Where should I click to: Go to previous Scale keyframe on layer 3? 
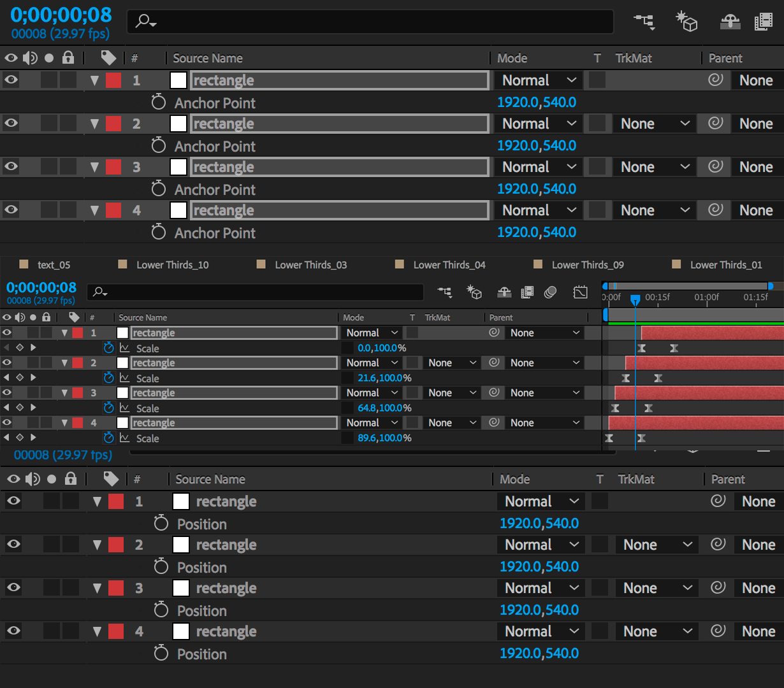pyautogui.click(x=6, y=408)
